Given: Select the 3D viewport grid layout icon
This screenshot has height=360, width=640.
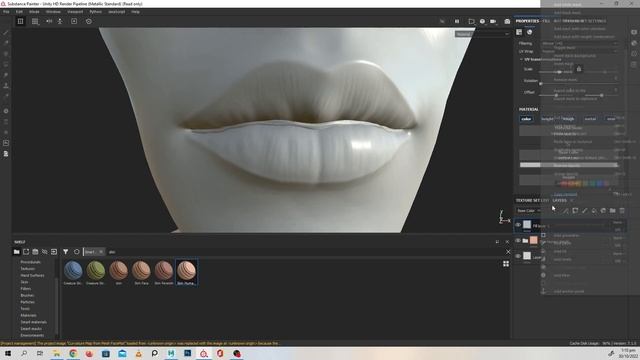Looking at the screenshot, I should pos(20,21).
